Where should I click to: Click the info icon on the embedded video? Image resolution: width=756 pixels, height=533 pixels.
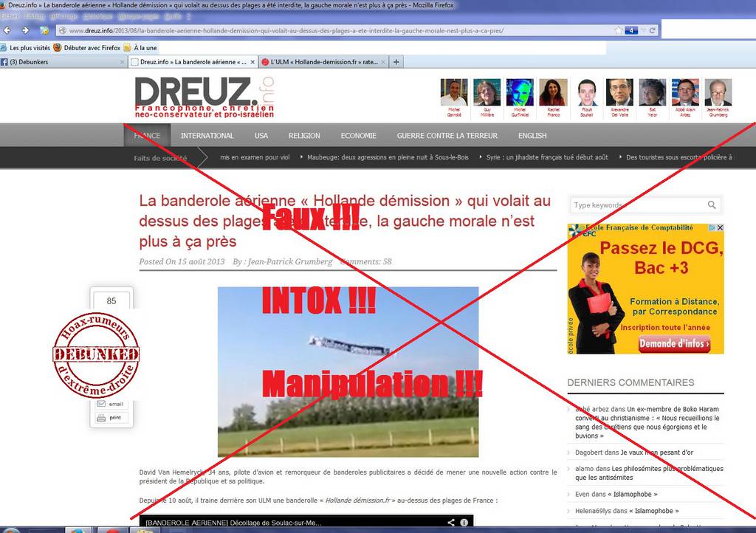point(464,523)
